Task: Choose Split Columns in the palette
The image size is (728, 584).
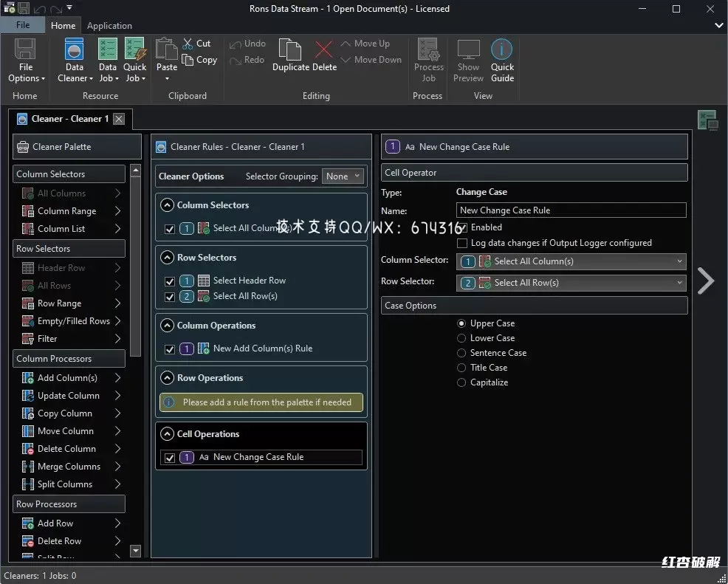Action: pyautogui.click(x=71, y=484)
